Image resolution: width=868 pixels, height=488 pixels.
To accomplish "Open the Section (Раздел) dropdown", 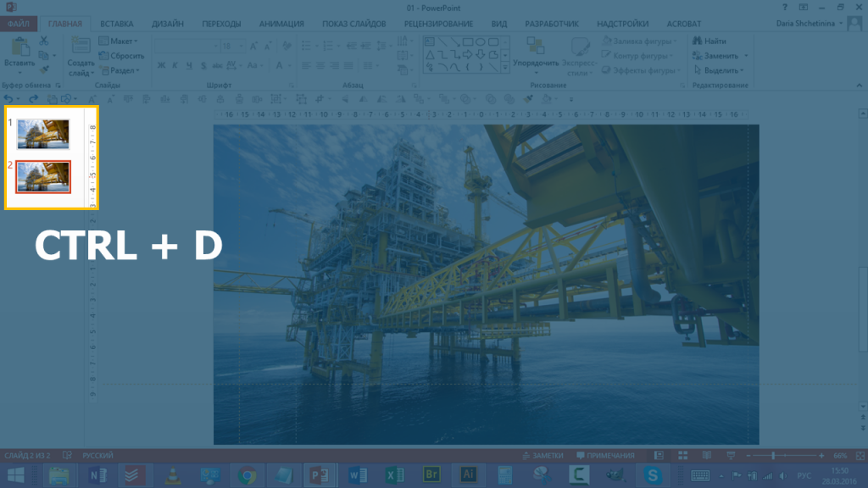I will pos(119,70).
